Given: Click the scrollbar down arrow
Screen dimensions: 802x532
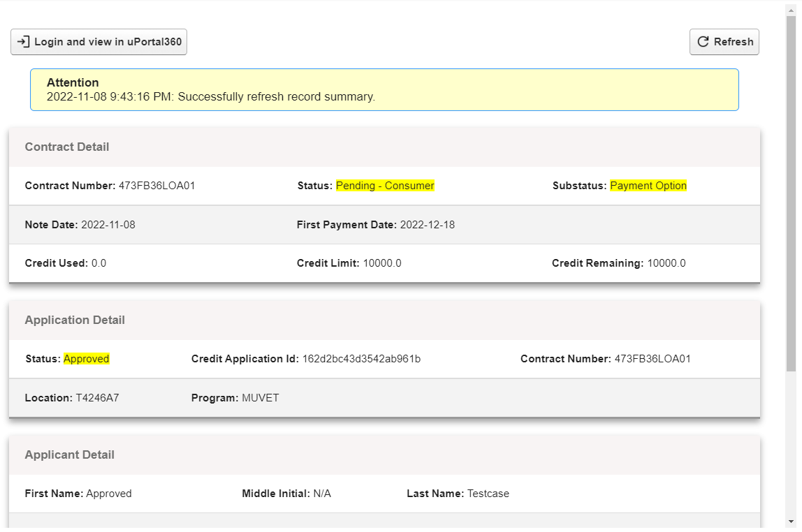Looking at the screenshot, I should coord(792,522).
